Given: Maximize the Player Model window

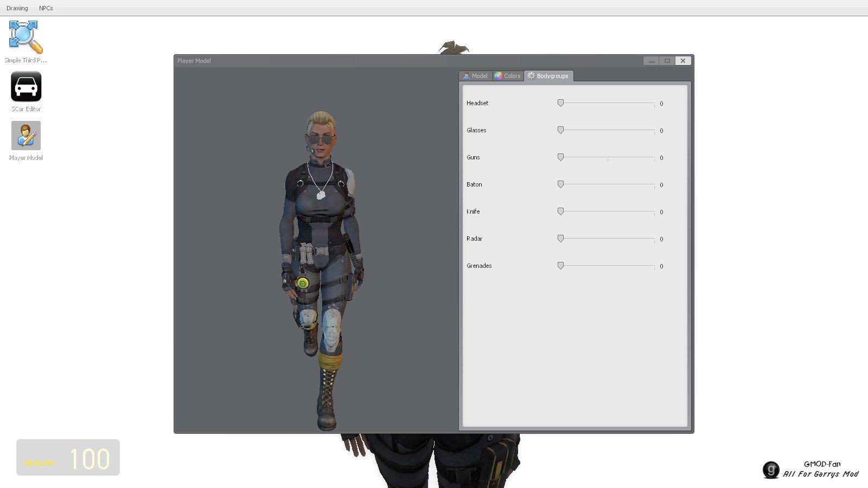Looking at the screenshot, I should point(667,61).
